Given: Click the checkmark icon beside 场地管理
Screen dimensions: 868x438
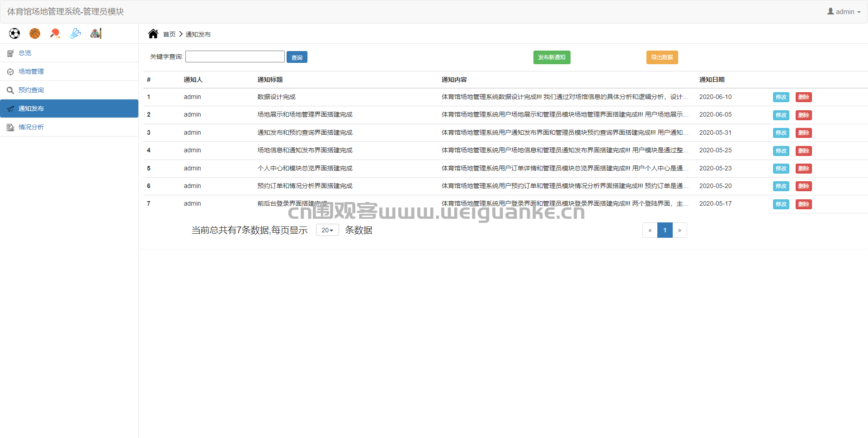Looking at the screenshot, I should coord(10,72).
